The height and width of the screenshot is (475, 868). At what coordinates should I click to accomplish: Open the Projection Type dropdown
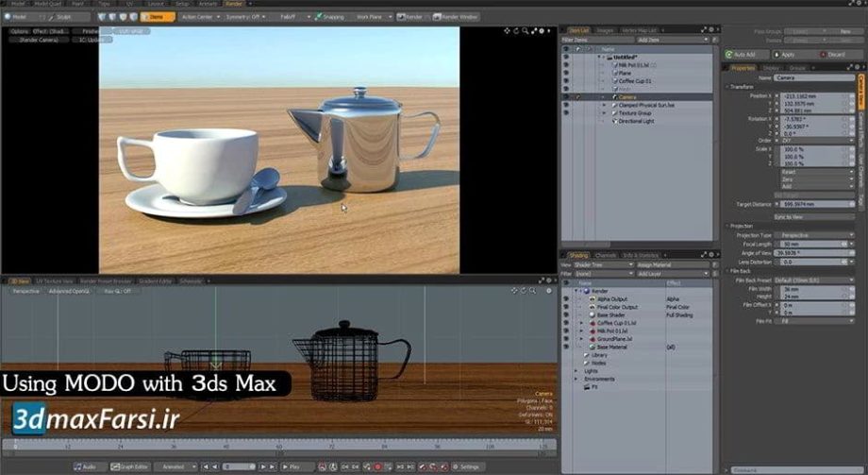click(813, 235)
